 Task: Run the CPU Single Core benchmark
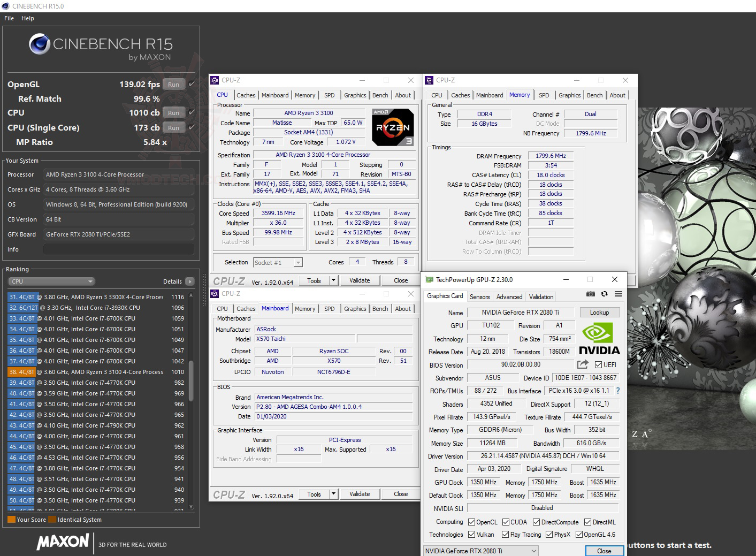pyautogui.click(x=173, y=127)
